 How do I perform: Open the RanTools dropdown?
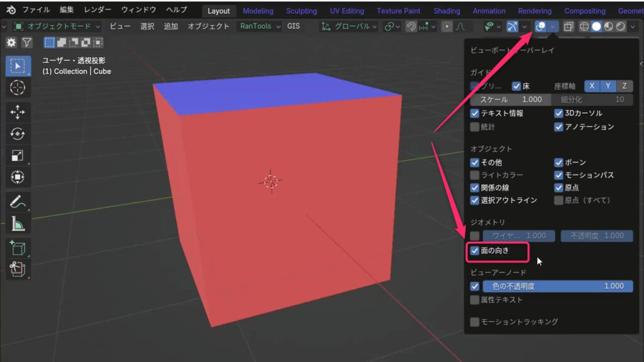point(260,26)
